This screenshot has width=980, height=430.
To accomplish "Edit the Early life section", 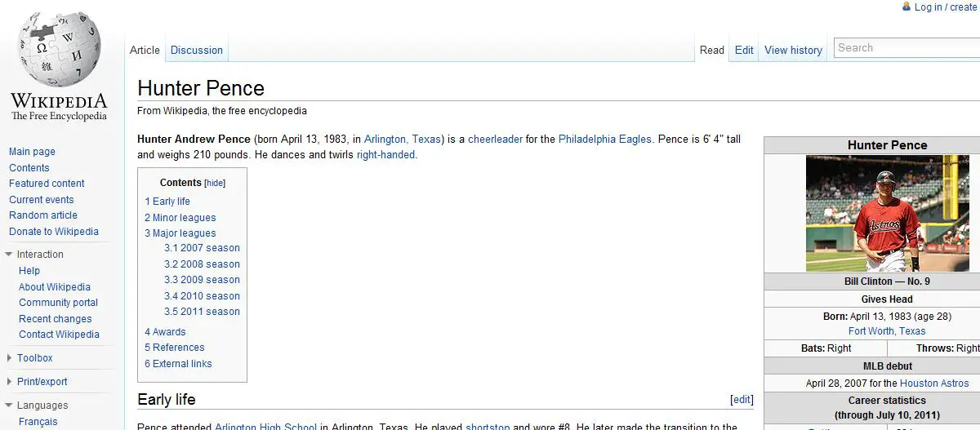I will [742, 400].
